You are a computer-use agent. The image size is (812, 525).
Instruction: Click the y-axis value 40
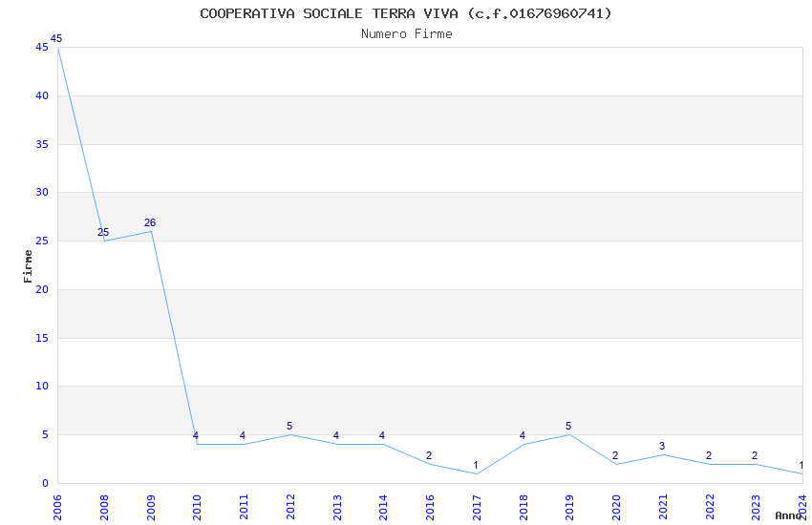pyautogui.click(x=42, y=95)
